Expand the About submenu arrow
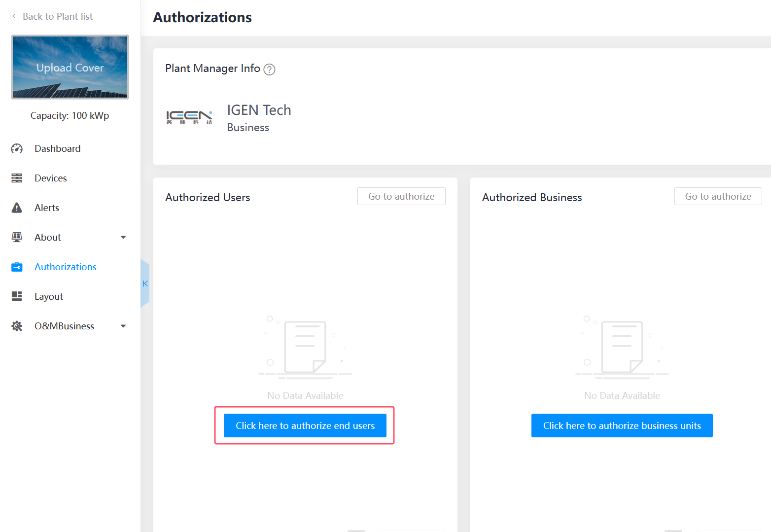 click(123, 237)
